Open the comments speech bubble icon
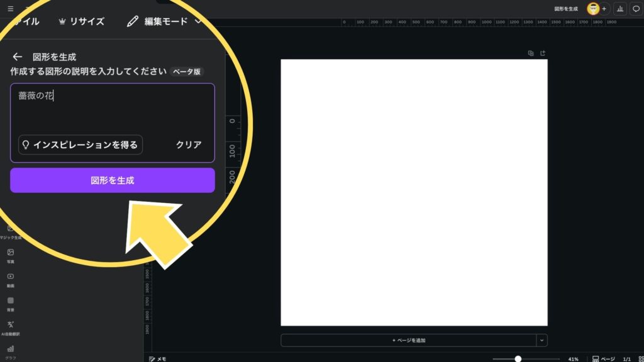 pos(636,9)
